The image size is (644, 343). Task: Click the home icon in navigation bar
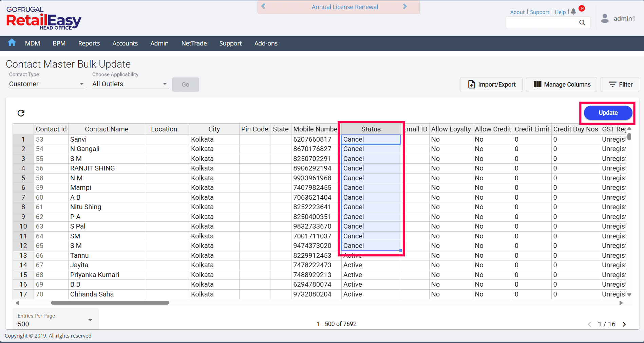12,43
